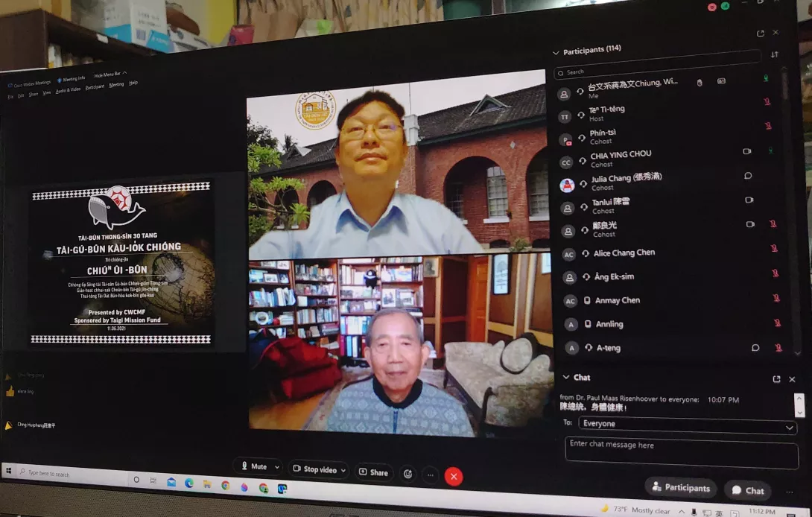The image size is (812, 517).
Task: Open Microsoft Edge from taskbar
Action: (x=189, y=483)
